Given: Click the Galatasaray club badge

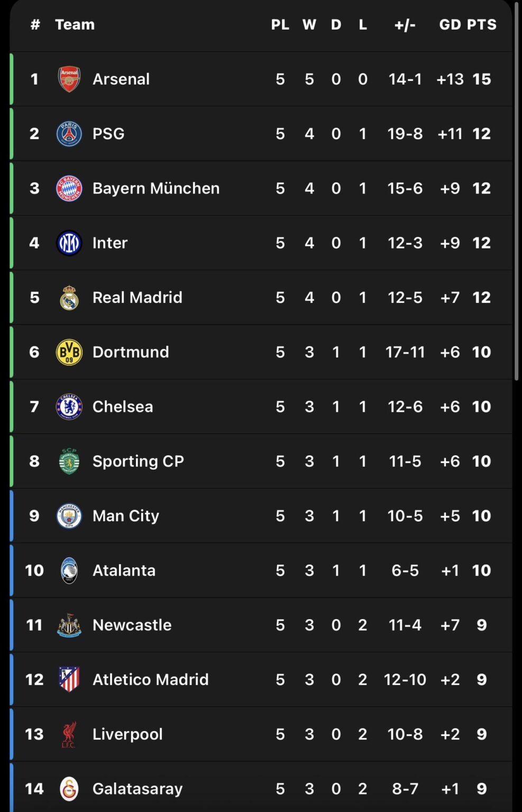Looking at the screenshot, I should tap(69, 788).
